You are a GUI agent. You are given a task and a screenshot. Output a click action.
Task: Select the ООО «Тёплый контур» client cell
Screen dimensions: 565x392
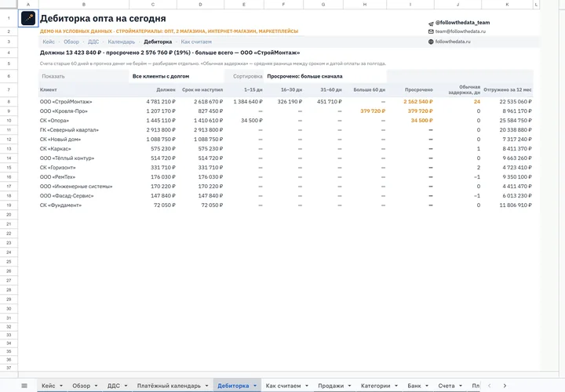(x=84, y=158)
